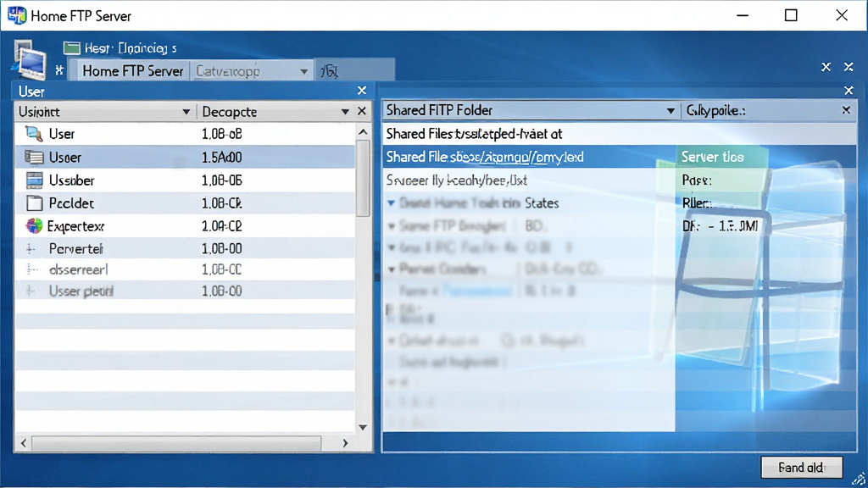Click the icon tab right of the Catveropp dropdown
Viewport: 868px width, 488px height.
tap(330, 71)
